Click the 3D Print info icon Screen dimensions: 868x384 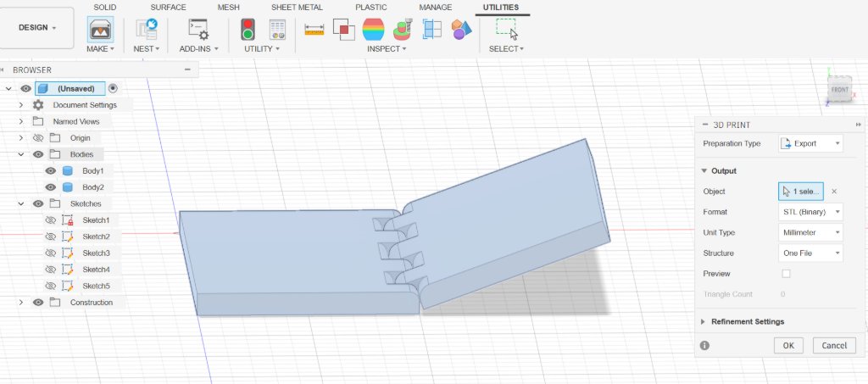coord(704,345)
